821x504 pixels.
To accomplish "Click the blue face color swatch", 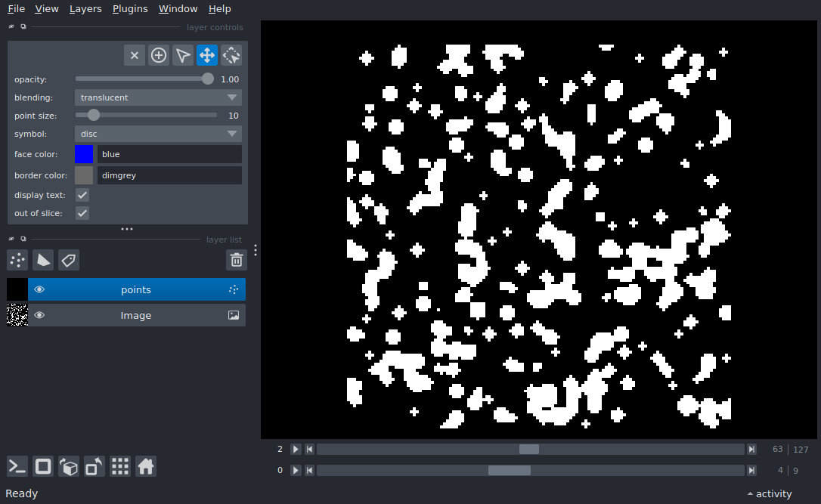I will [x=84, y=154].
